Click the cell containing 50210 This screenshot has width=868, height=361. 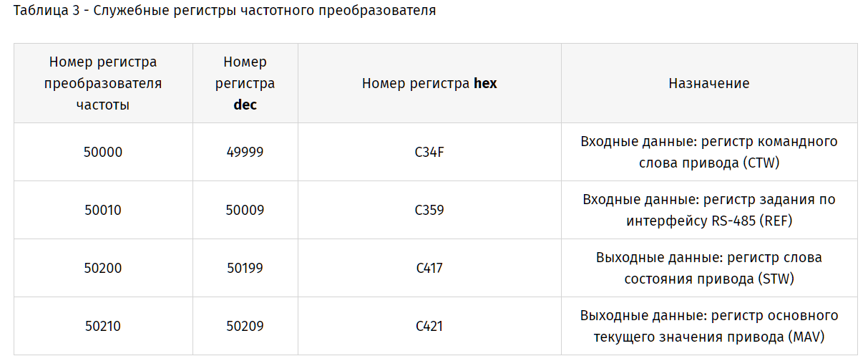point(103,326)
